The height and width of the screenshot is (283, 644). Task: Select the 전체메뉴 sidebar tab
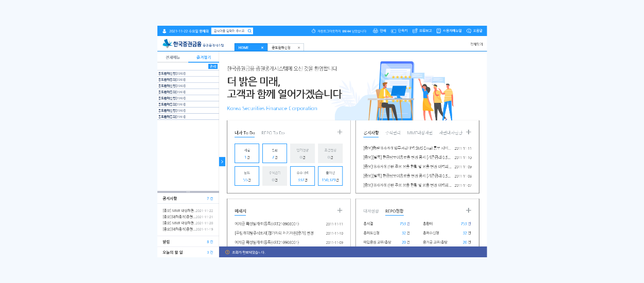173,57
